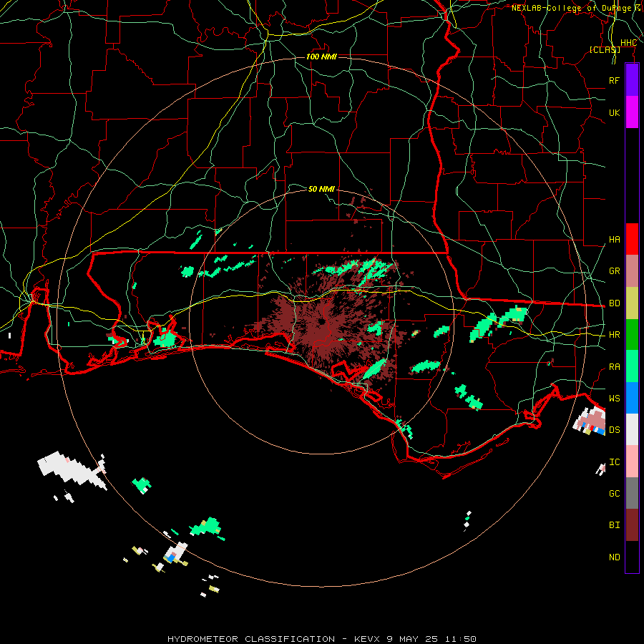
Task: Click the large white dry snow echo offshore
Action: coord(72,469)
